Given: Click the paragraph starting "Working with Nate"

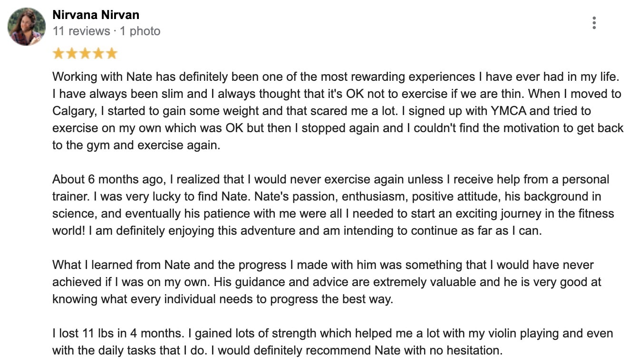Looking at the screenshot, I should (333, 111).
